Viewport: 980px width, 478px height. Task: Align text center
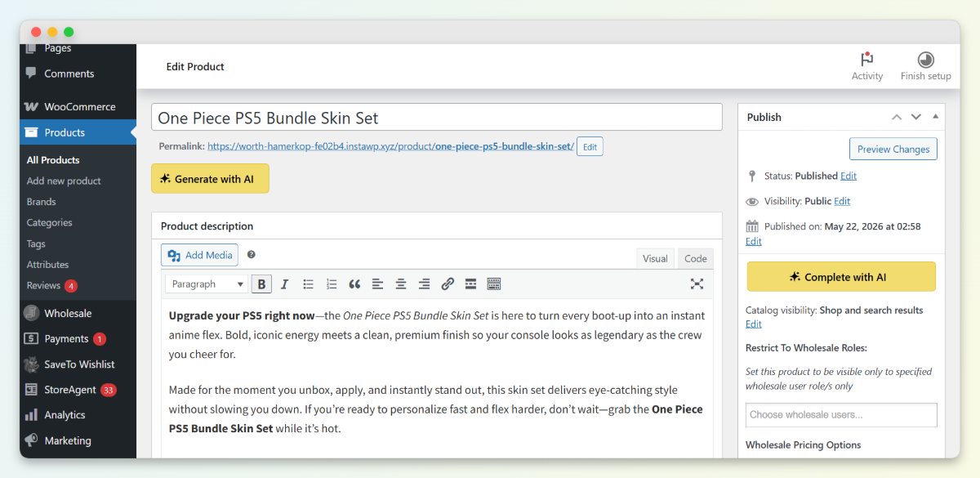pyautogui.click(x=401, y=284)
